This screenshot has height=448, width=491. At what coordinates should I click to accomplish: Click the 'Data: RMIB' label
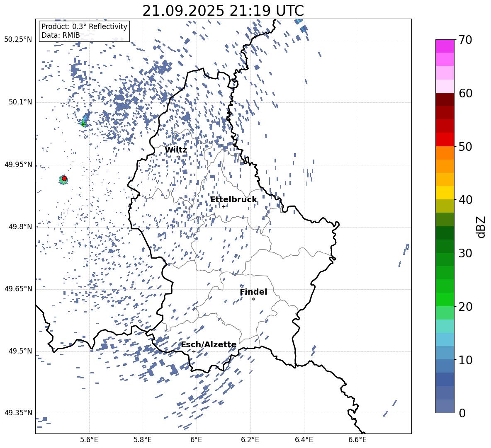pyautogui.click(x=61, y=35)
